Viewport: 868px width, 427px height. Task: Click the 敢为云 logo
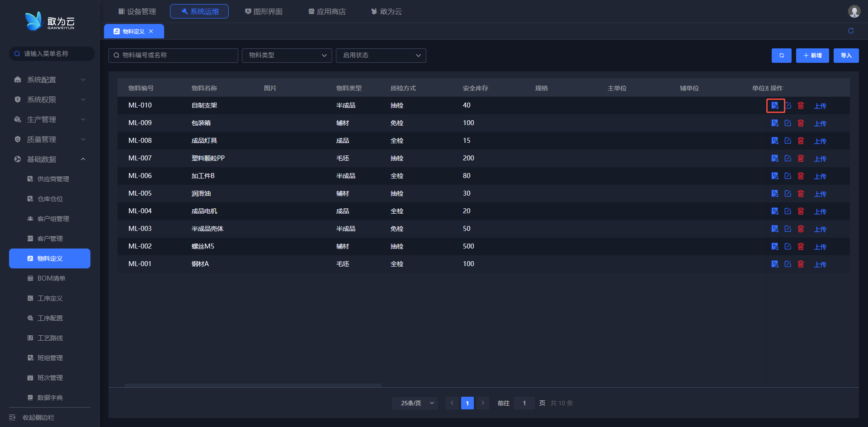[x=50, y=21]
